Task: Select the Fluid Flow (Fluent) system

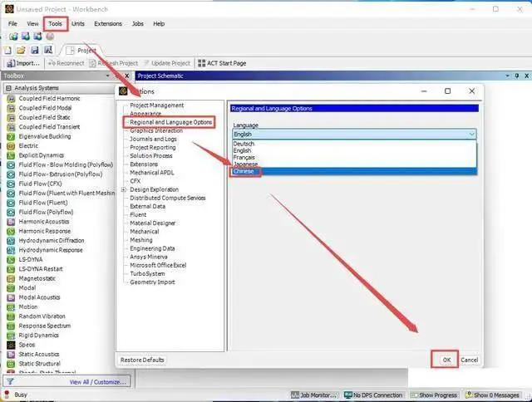Action: pos(43,203)
